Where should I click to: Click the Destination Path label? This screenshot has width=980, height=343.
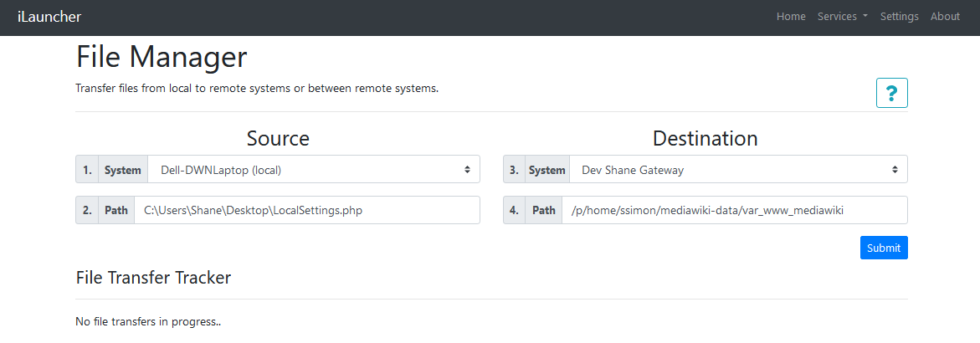click(543, 211)
